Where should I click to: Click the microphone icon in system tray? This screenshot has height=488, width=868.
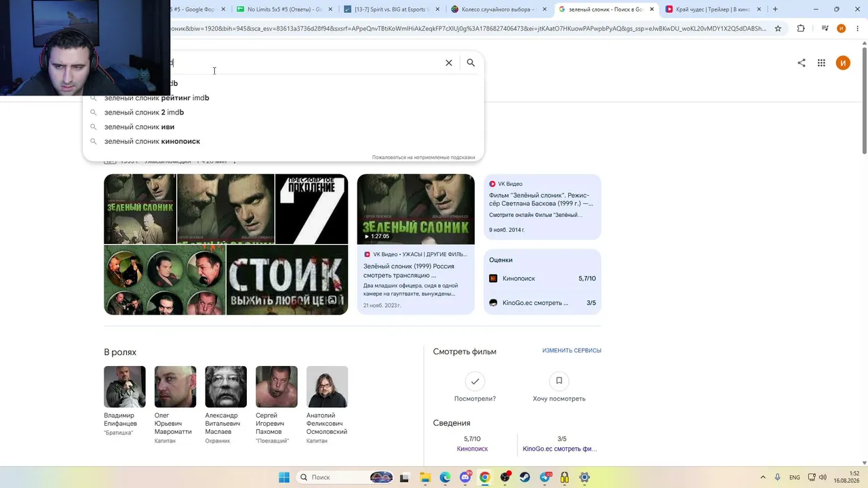click(x=778, y=477)
